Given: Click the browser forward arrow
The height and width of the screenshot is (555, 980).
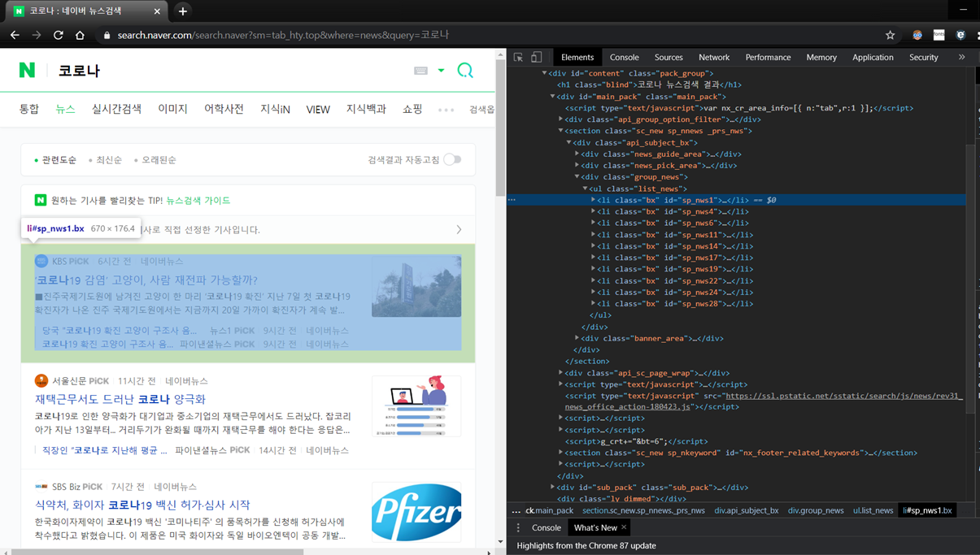Looking at the screenshot, I should (x=36, y=35).
